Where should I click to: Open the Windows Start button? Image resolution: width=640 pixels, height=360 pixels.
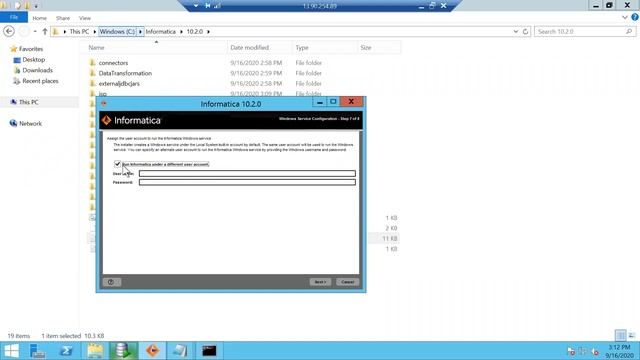pyautogui.click(x=11, y=351)
